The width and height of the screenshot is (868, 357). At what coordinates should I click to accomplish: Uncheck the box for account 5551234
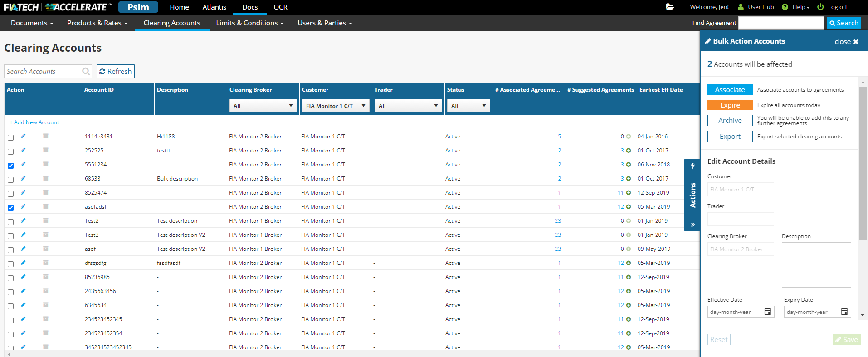point(11,166)
